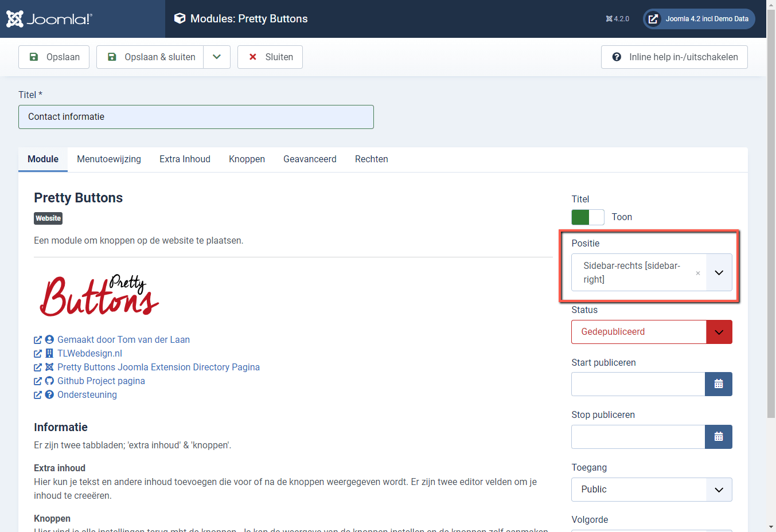Image resolution: width=776 pixels, height=532 pixels.
Task: Open the TLWebdesign.nl link
Action: click(89, 353)
